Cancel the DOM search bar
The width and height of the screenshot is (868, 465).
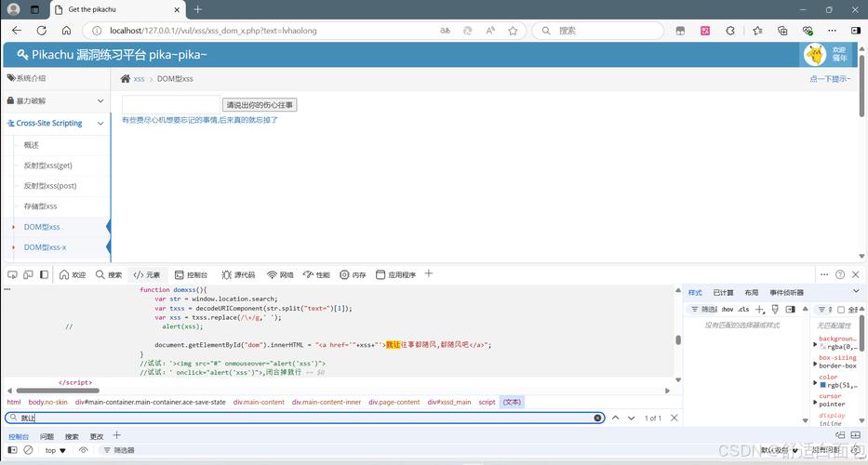point(674,418)
